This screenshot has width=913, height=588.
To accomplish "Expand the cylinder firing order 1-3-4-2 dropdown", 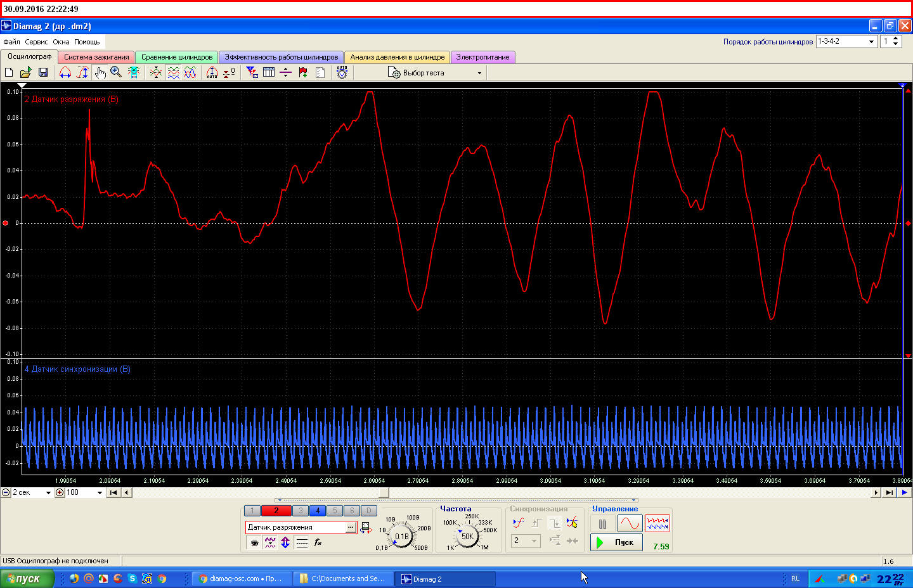I will pyautogui.click(x=871, y=41).
